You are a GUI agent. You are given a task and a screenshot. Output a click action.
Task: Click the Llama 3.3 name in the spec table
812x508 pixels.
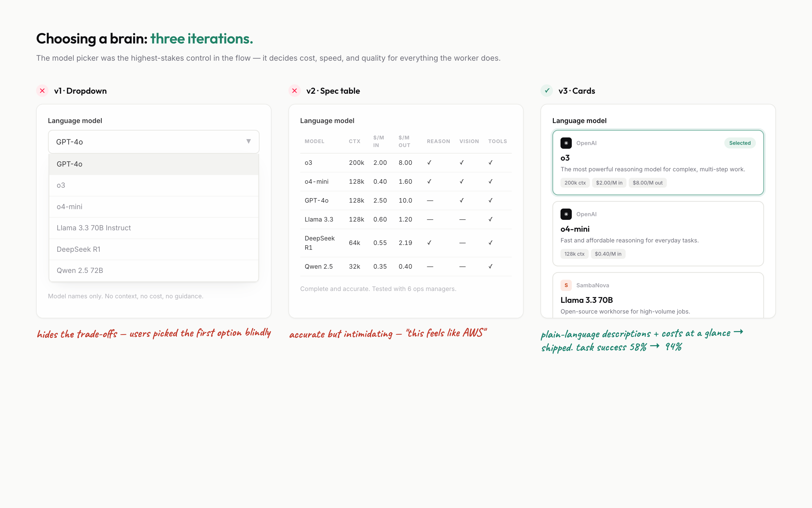319,219
